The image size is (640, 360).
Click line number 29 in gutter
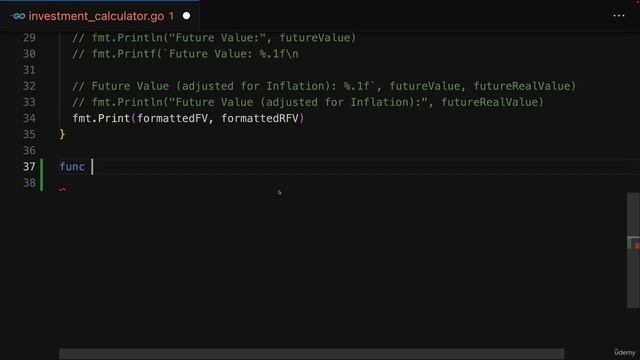29,38
